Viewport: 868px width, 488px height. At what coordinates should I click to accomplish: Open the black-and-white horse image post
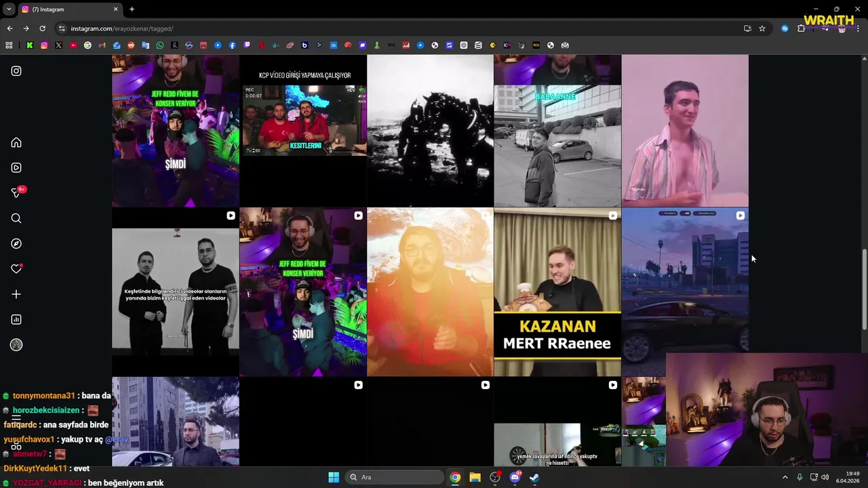[430, 130]
